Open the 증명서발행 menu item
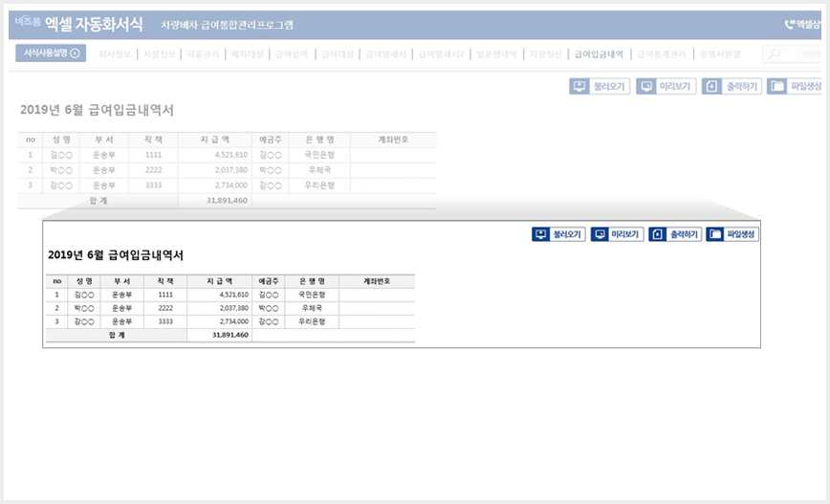This screenshot has width=830, height=504. [720, 54]
